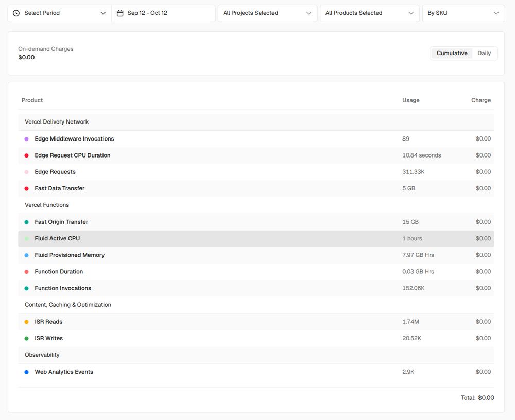
Task: Click the 7.97 GB Hrs usage value
Action: 418,255
